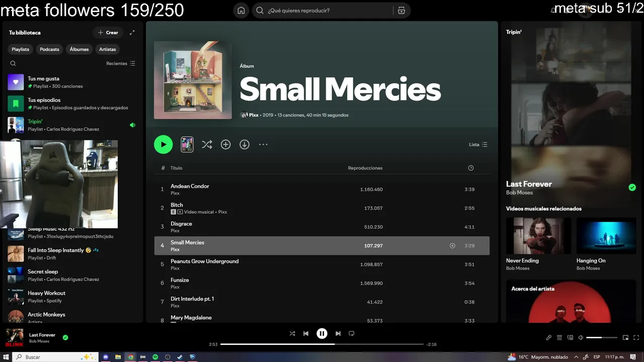Screen dimensions: 644x362
Task: Add the album to library with plus icon
Action: tap(226, 144)
